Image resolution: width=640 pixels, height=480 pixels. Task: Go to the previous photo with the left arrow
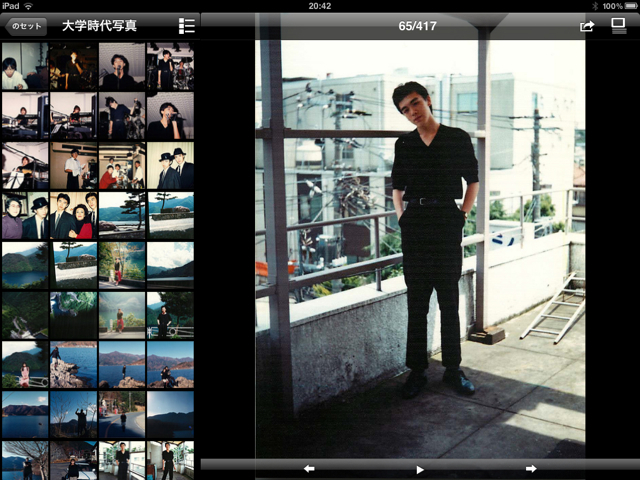point(309,468)
